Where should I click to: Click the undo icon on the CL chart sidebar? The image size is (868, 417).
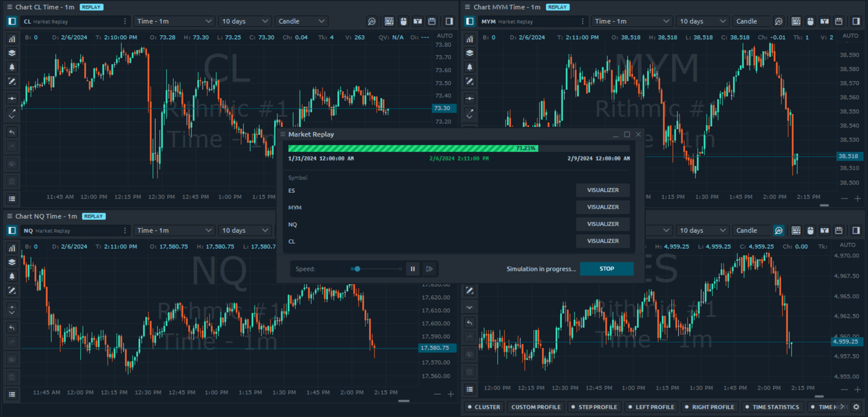point(12,131)
